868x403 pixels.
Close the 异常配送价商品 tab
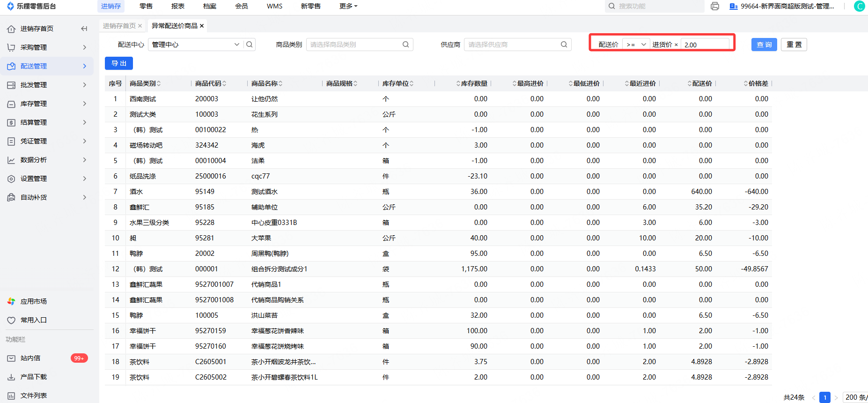pos(202,26)
